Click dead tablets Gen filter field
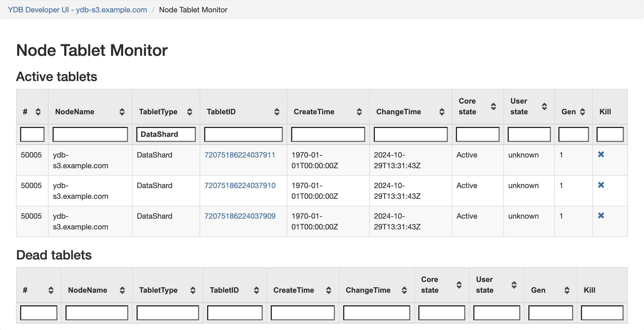 point(550,313)
